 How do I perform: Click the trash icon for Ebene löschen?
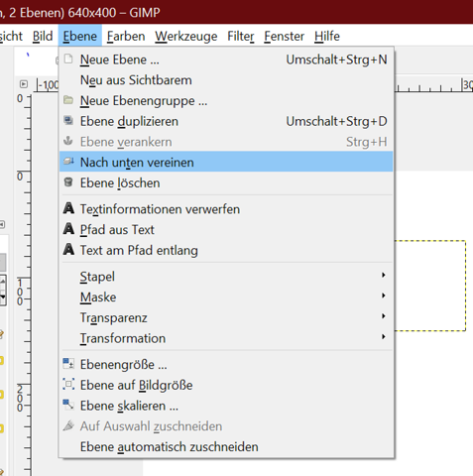[x=68, y=182]
